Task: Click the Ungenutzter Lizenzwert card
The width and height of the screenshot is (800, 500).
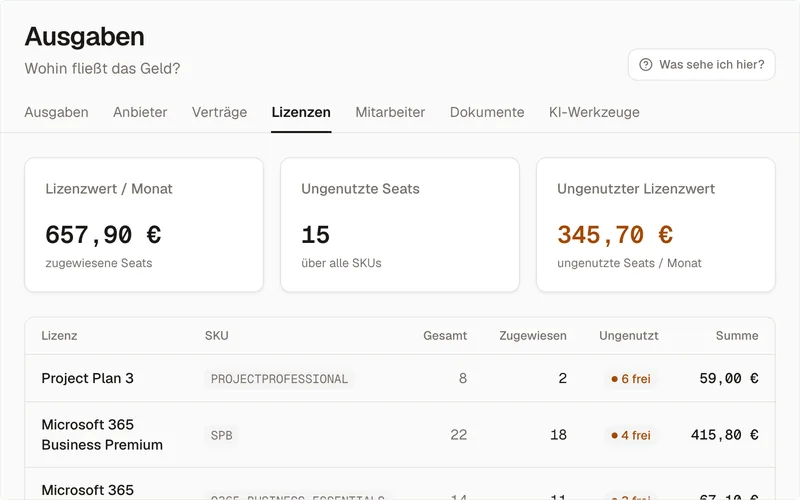Action: pyautogui.click(x=656, y=224)
